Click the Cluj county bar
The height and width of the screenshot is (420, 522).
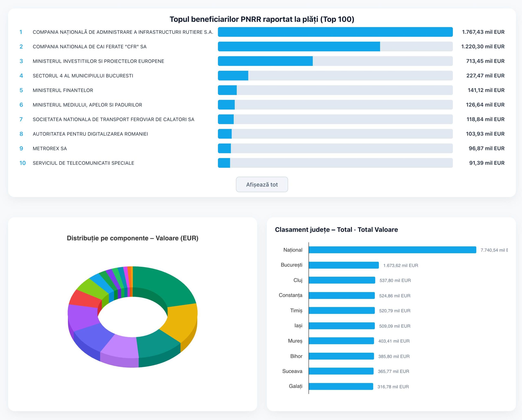click(x=342, y=280)
